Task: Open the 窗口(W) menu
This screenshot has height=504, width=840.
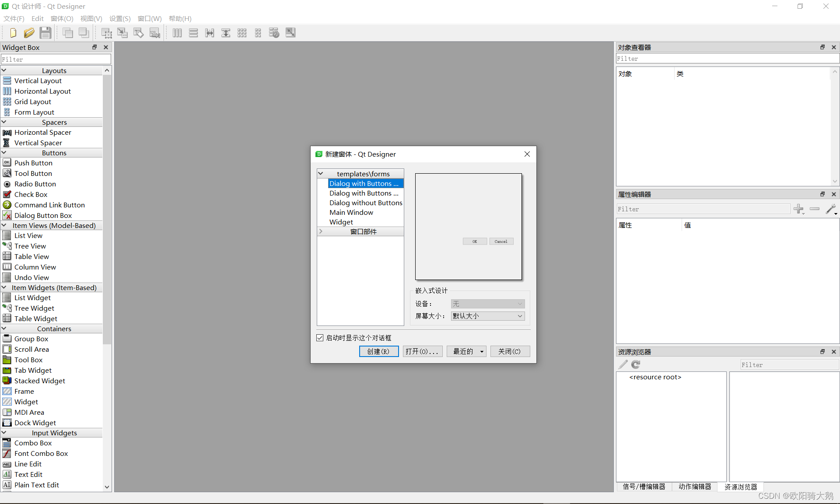Action: pyautogui.click(x=149, y=18)
